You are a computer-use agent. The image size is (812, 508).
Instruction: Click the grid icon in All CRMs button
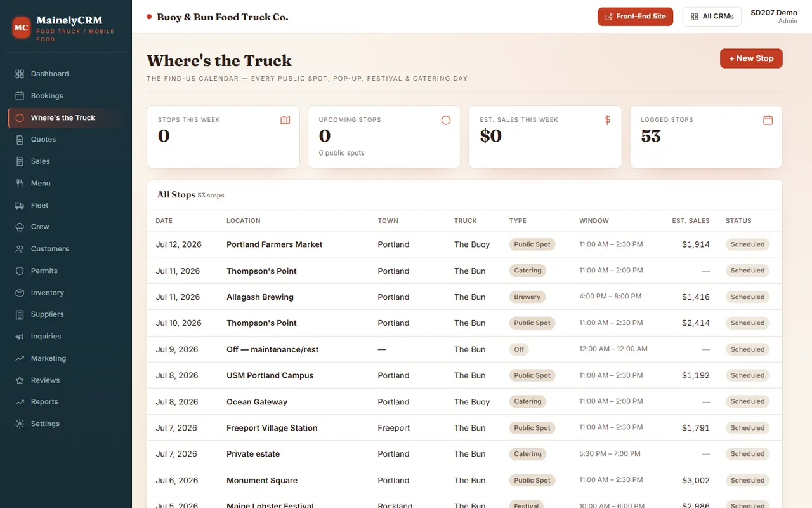tap(694, 17)
